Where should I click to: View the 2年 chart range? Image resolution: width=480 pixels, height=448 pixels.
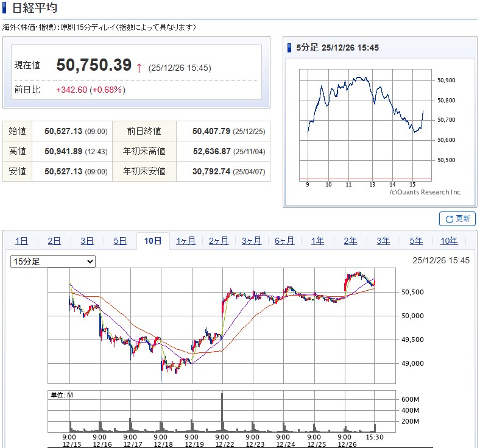(350, 241)
